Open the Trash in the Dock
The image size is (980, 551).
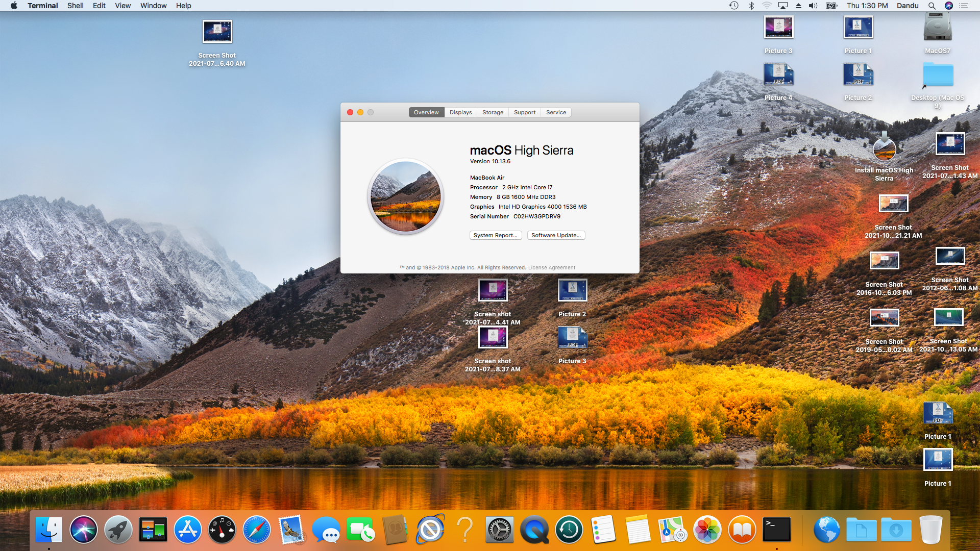[931, 530]
